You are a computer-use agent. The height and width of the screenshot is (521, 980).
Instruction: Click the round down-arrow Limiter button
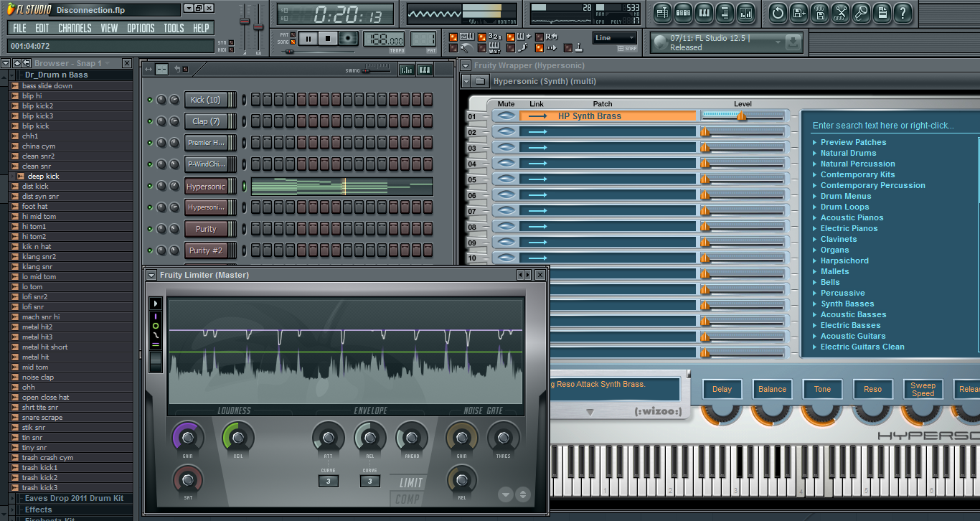coord(505,494)
